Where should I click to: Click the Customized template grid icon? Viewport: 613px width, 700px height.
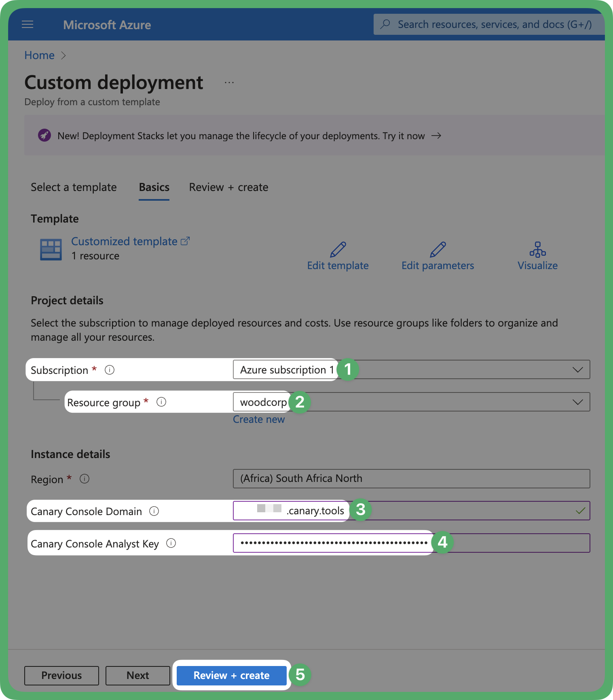[x=51, y=249]
